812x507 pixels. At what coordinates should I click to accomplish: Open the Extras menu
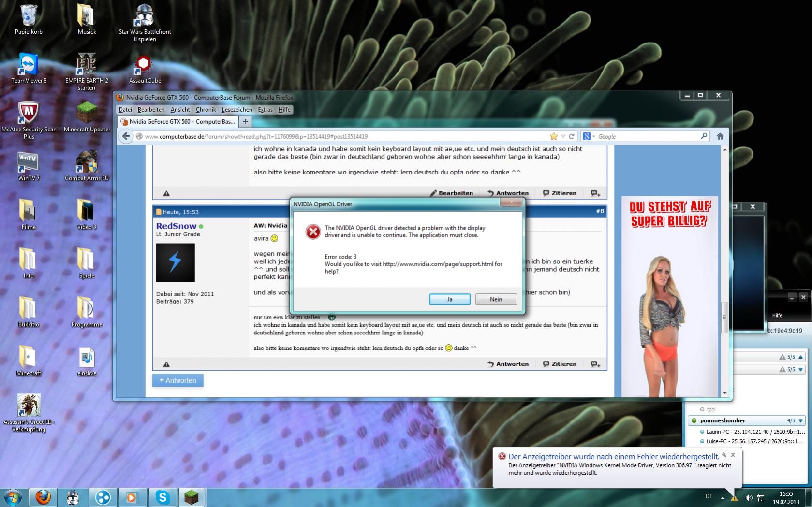(x=265, y=110)
